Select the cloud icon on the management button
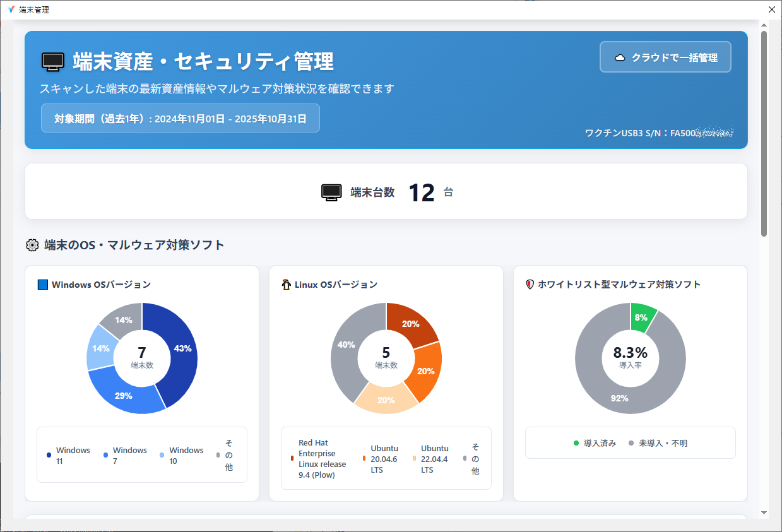 pos(621,56)
